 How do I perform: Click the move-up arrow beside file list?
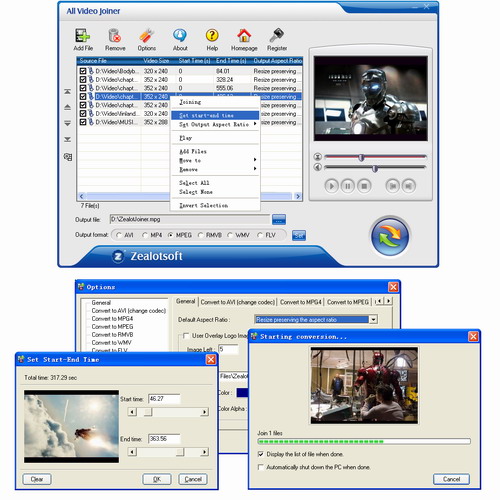pyautogui.click(x=67, y=107)
